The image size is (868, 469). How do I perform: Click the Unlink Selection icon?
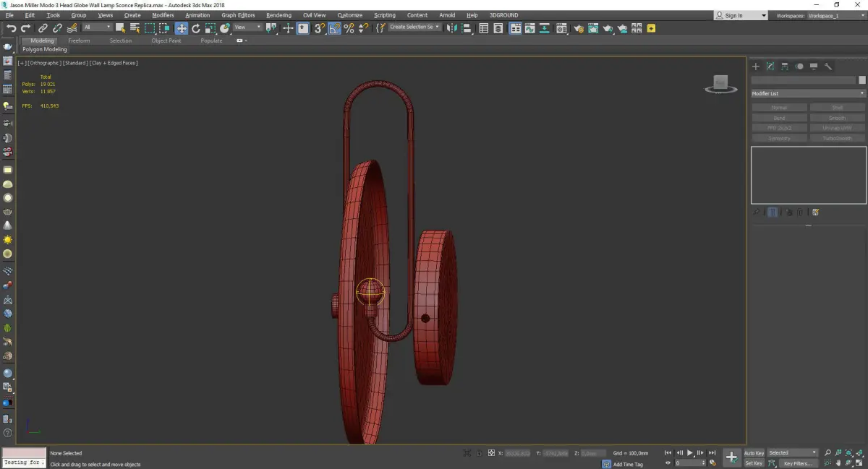[x=57, y=28]
